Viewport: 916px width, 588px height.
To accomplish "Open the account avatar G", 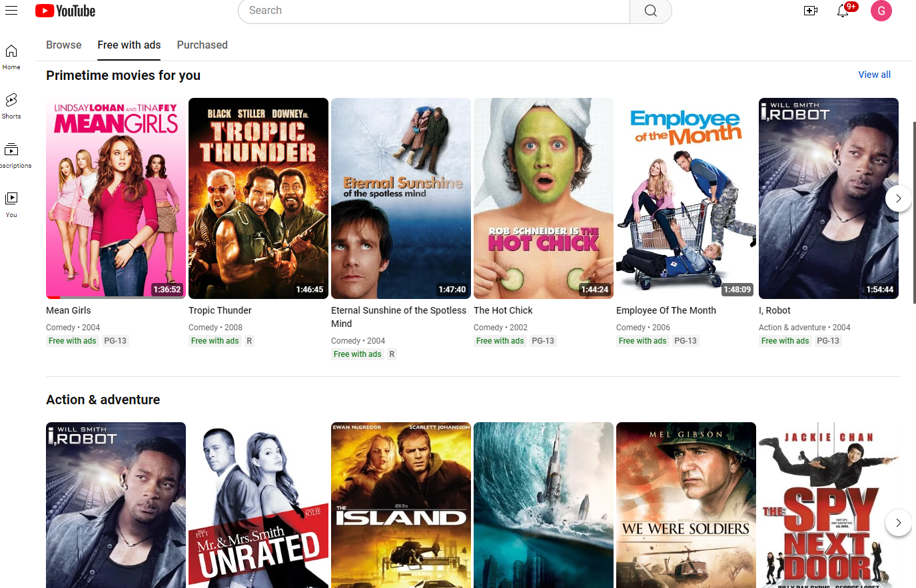I will click(x=881, y=11).
